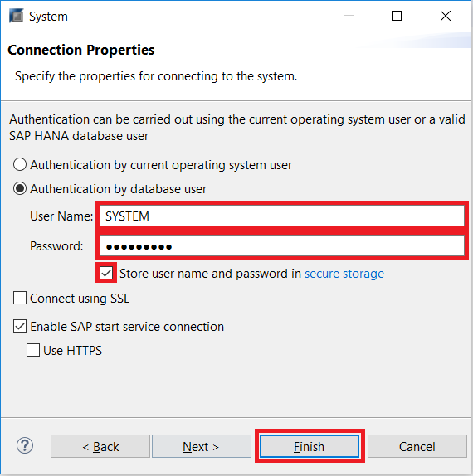Image resolution: width=473 pixels, height=476 pixels.
Task: Go to previous step with Back
Action: [x=100, y=446]
